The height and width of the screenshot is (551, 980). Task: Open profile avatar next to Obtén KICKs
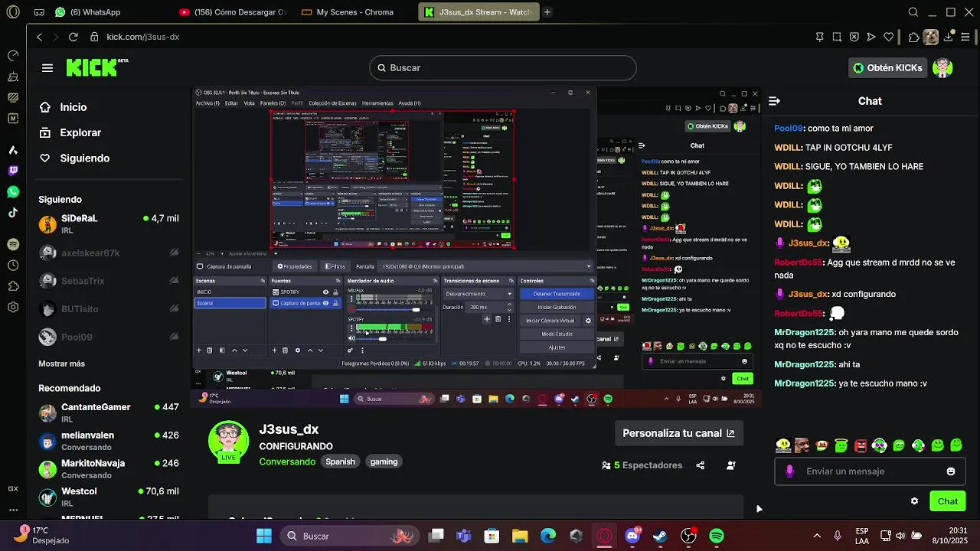(x=943, y=67)
